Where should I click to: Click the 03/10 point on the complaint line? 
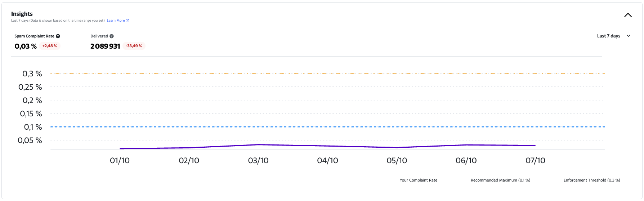point(258,145)
